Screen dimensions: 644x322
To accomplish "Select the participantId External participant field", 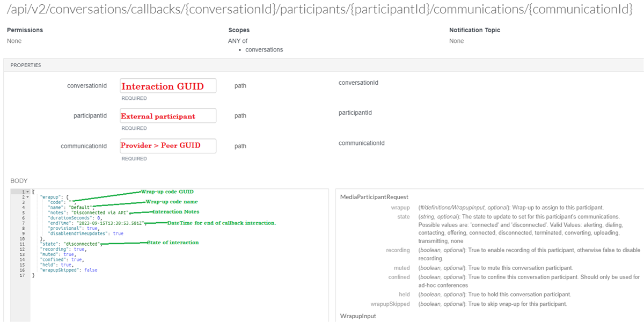I will (168, 115).
